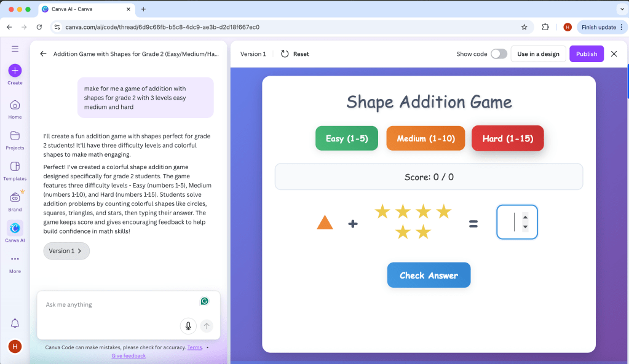This screenshot has height=364, width=629.
Task: Toggle the Show code switch
Action: click(x=499, y=54)
